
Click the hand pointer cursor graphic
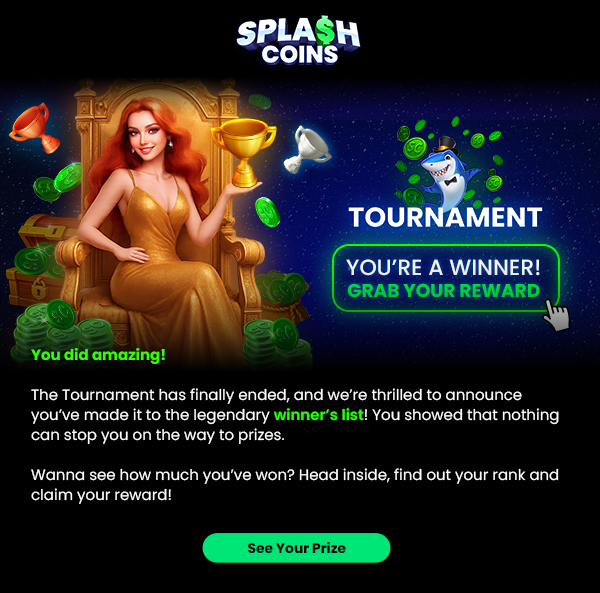click(556, 316)
